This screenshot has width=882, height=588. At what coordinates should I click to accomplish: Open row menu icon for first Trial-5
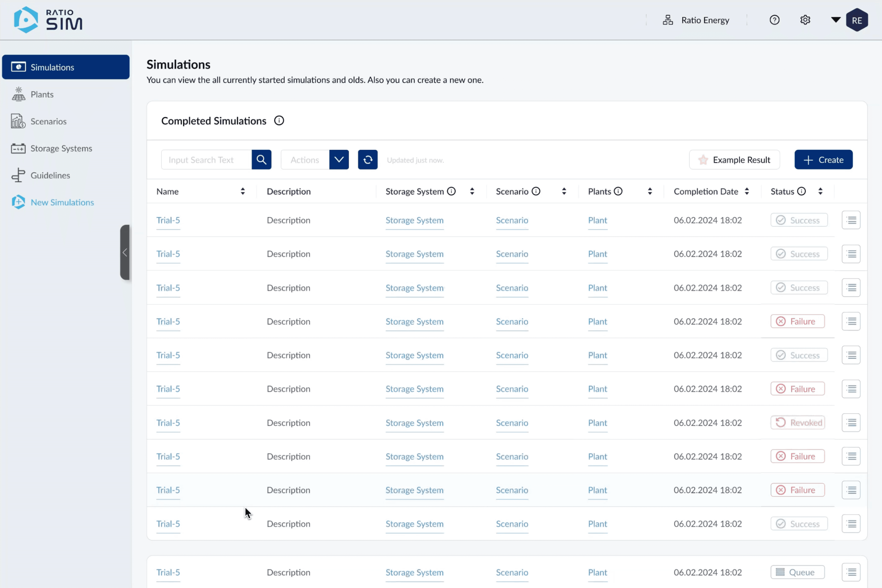[x=851, y=220]
